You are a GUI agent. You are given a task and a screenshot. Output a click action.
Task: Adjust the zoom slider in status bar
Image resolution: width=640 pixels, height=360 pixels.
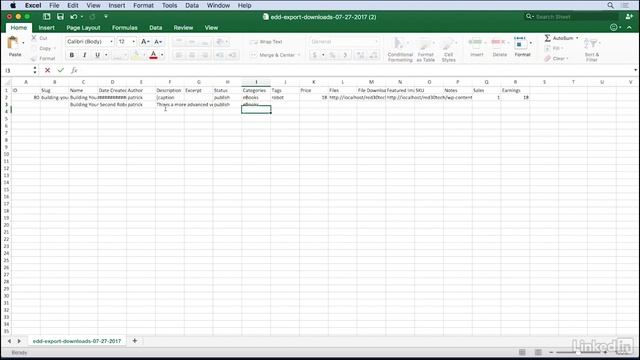578,352
